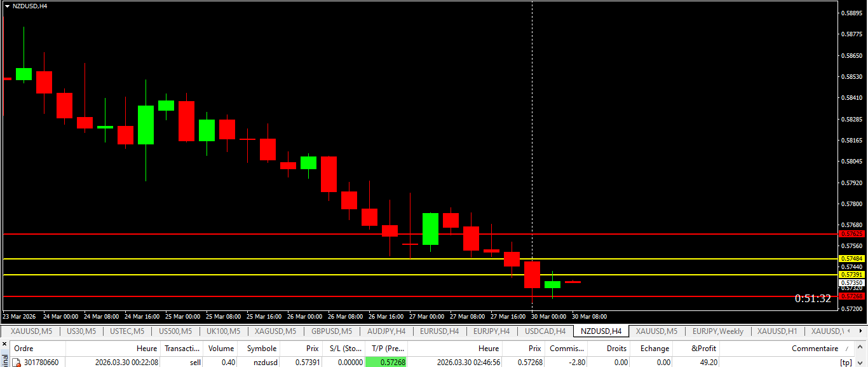Click the yellow 0.57391 price label on the price axis
This screenshot has width=868, height=367.
point(852,275)
